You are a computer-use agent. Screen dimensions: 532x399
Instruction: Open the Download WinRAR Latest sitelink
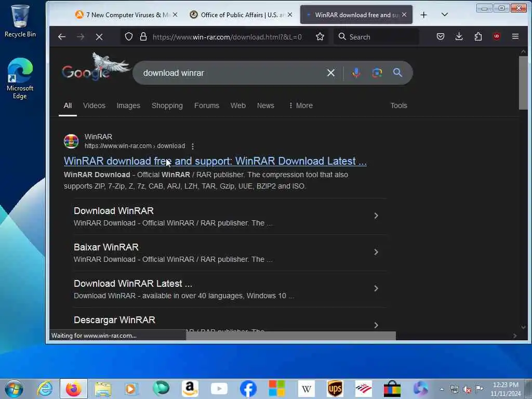133,283
